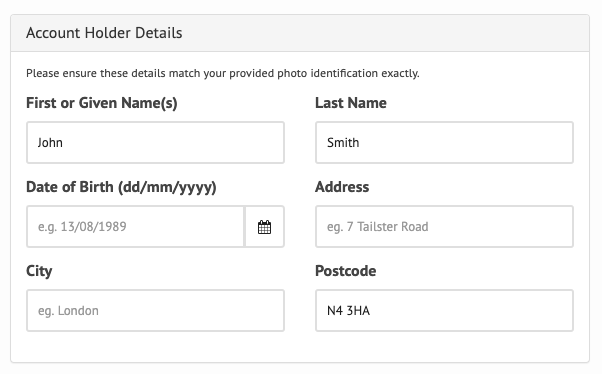Click the 'Account Holder Details' panel heading

pos(104,33)
